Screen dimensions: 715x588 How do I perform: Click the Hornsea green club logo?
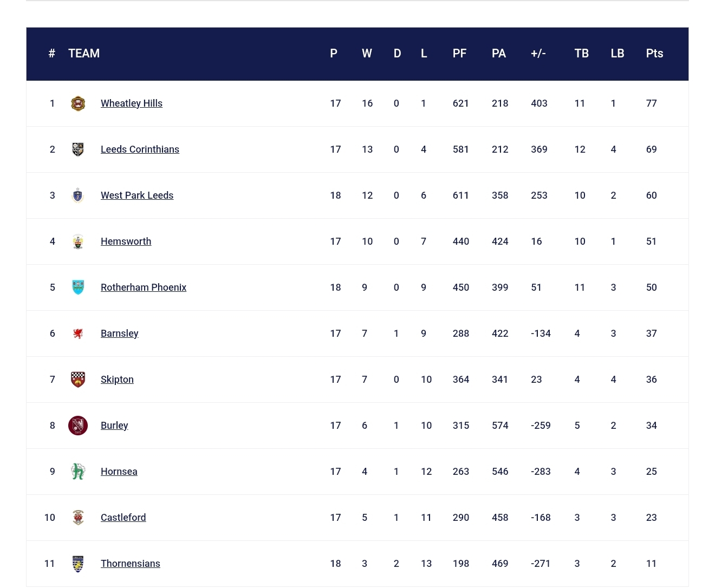pos(78,472)
